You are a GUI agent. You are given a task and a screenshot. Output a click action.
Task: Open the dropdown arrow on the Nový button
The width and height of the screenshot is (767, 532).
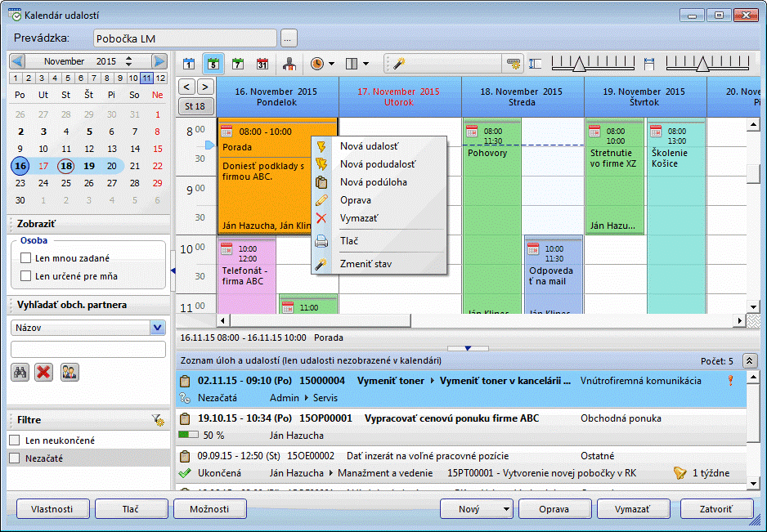pos(506,509)
